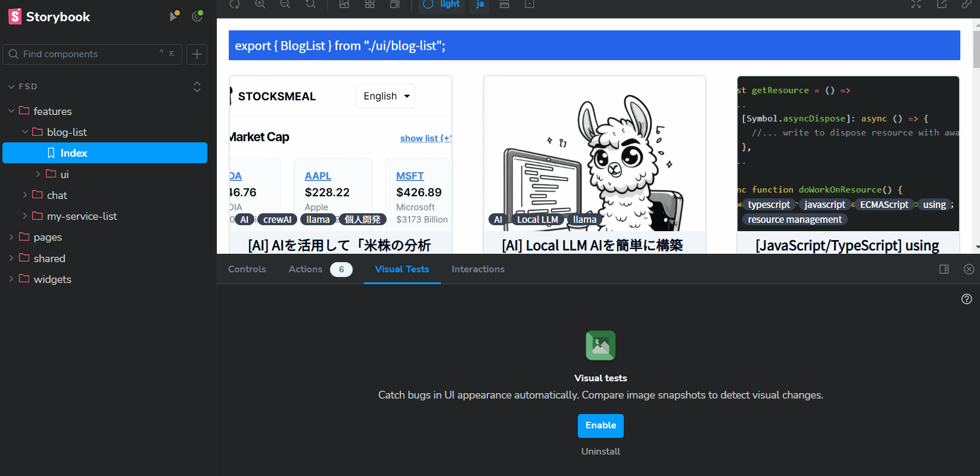980x476 pixels.
Task: Run tests with the play icon
Action: pyautogui.click(x=173, y=17)
